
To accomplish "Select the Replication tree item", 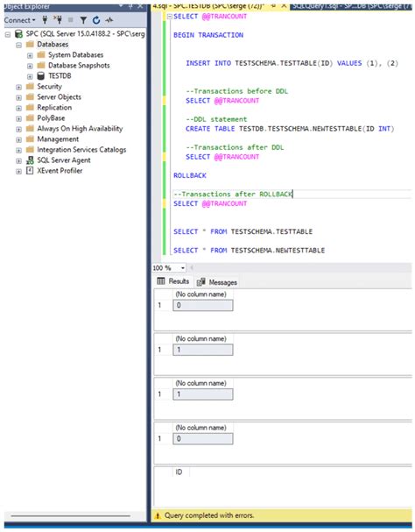I will tap(54, 108).
